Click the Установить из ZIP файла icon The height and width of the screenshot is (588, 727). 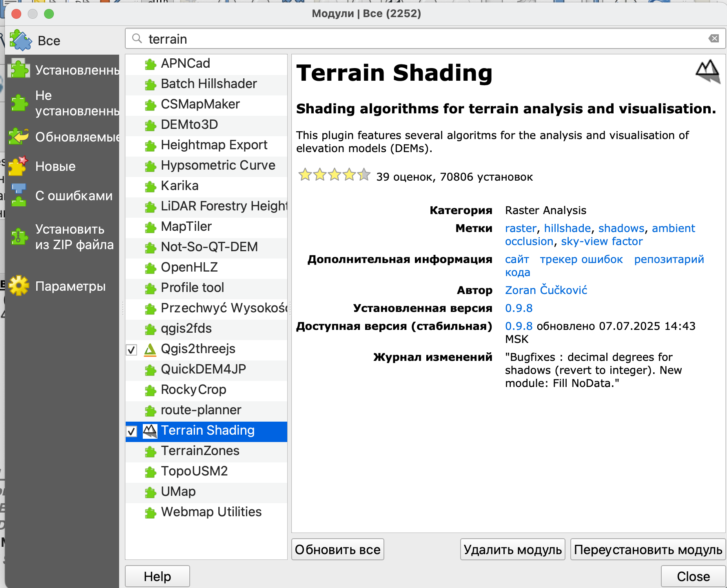coord(19,237)
